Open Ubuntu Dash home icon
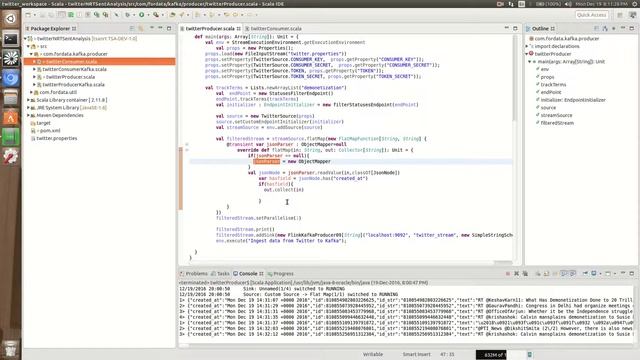The width and height of the screenshot is (640, 360). coord(11,18)
